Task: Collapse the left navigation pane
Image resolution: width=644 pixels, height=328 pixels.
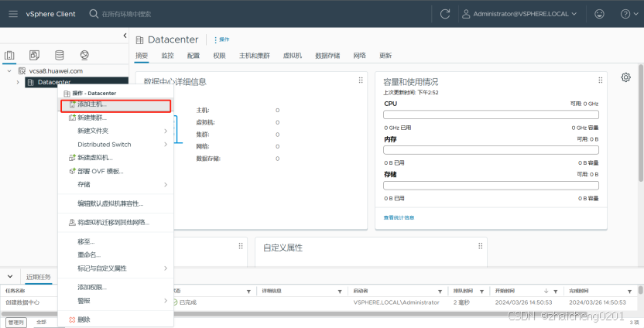Action: [x=125, y=36]
